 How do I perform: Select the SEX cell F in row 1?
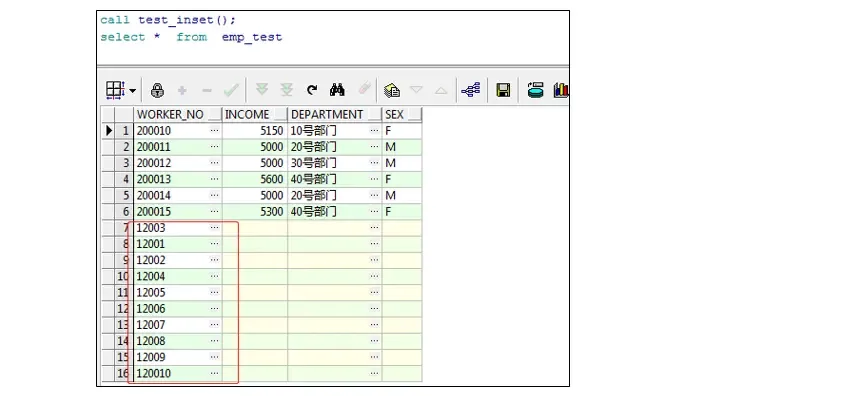[x=402, y=131]
